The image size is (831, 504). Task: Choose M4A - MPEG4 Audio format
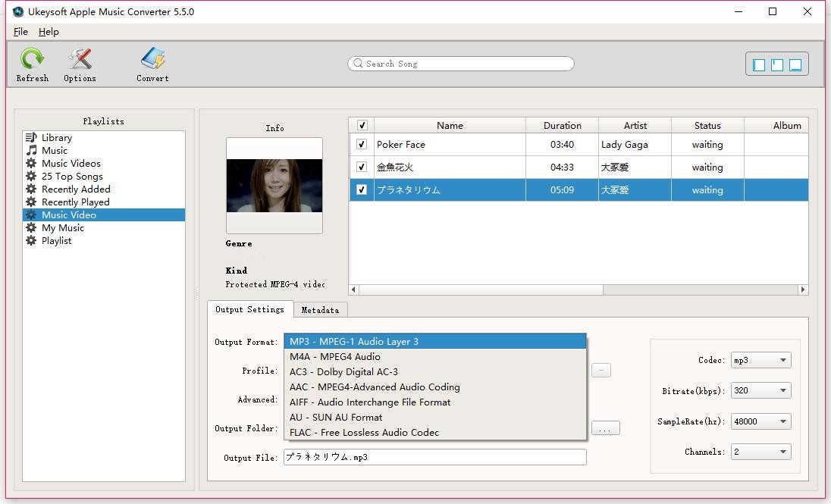pyautogui.click(x=435, y=357)
